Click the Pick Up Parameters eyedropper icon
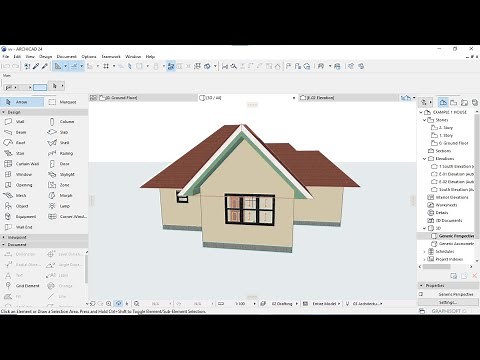The height and width of the screenshot is (360, 480). coord(36,66)
